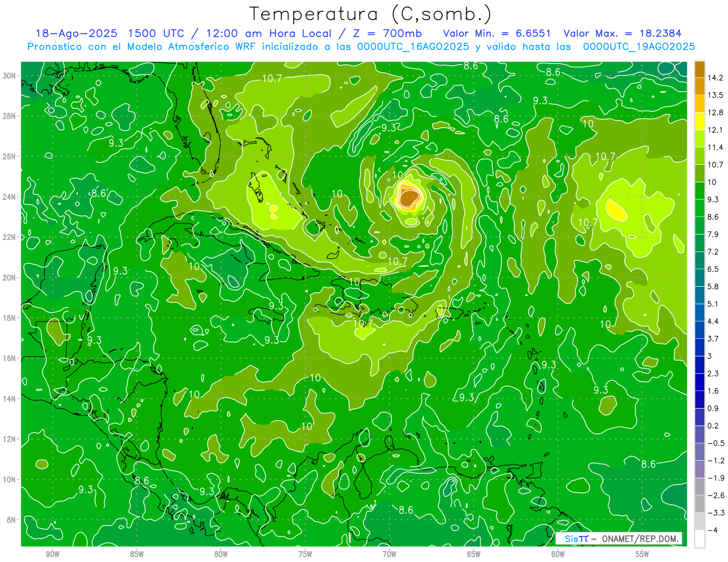This screenshot has height=562, width=728.
Task: Click legend value '7.2'
Action: point(713,252)
